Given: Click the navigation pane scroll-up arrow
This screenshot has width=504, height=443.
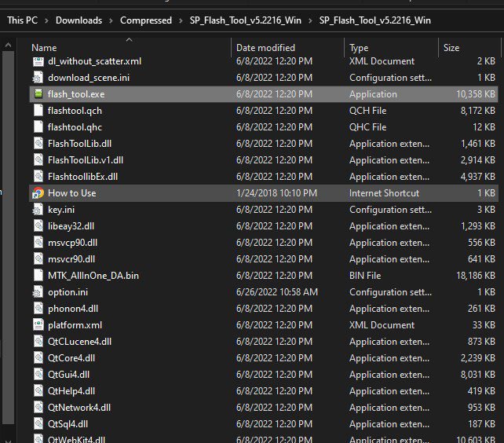Looking at the screenshot, I should [x=8, y=46].
